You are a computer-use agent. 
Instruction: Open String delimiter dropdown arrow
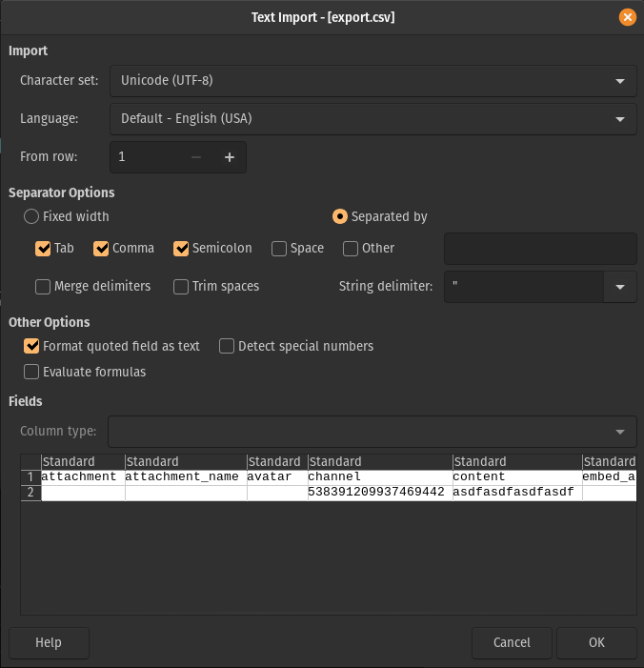click(620, 287)
